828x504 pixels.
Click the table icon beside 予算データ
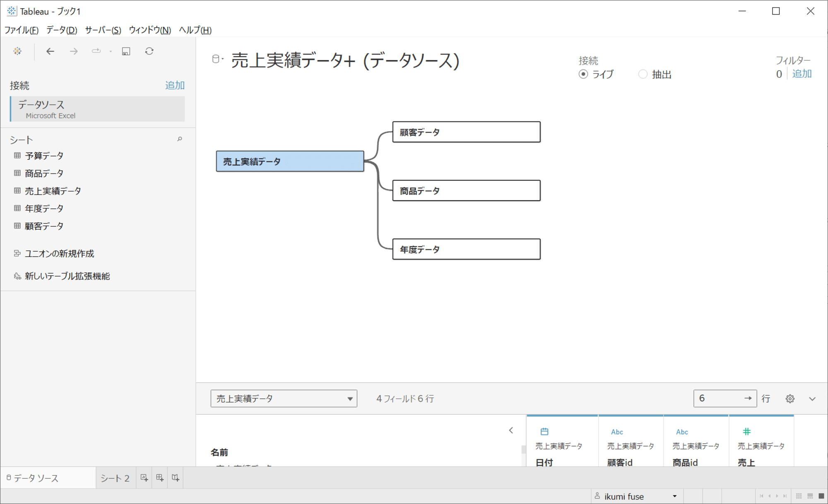(x=17, y=156)
